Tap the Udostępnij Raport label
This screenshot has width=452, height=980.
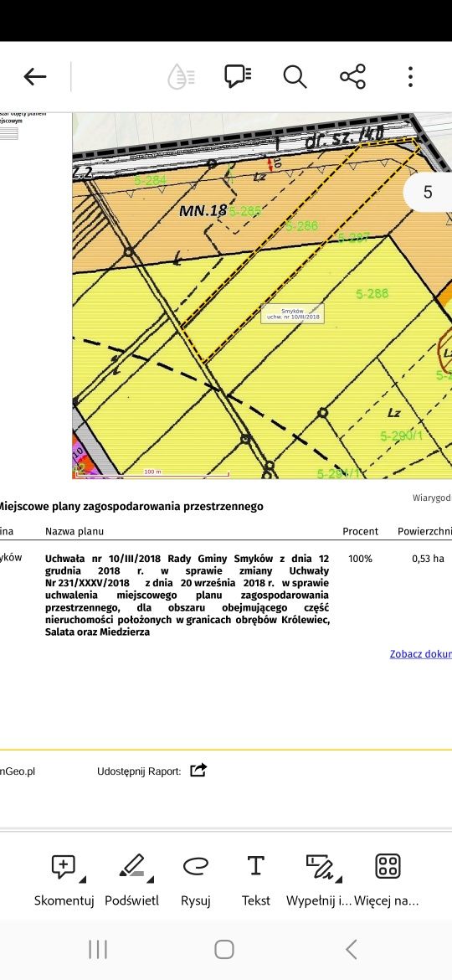(139, 771)
